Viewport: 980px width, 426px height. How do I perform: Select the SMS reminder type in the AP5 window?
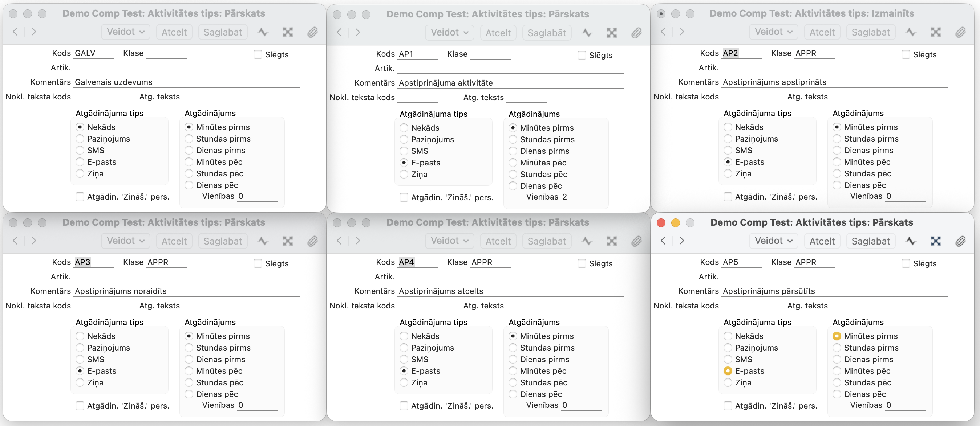(x=728, y=359)
